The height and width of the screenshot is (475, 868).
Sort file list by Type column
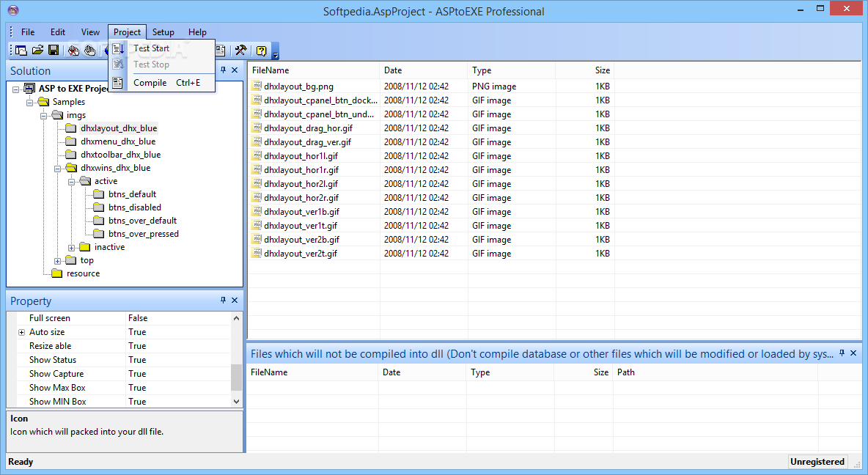click(x=512, y=70)
